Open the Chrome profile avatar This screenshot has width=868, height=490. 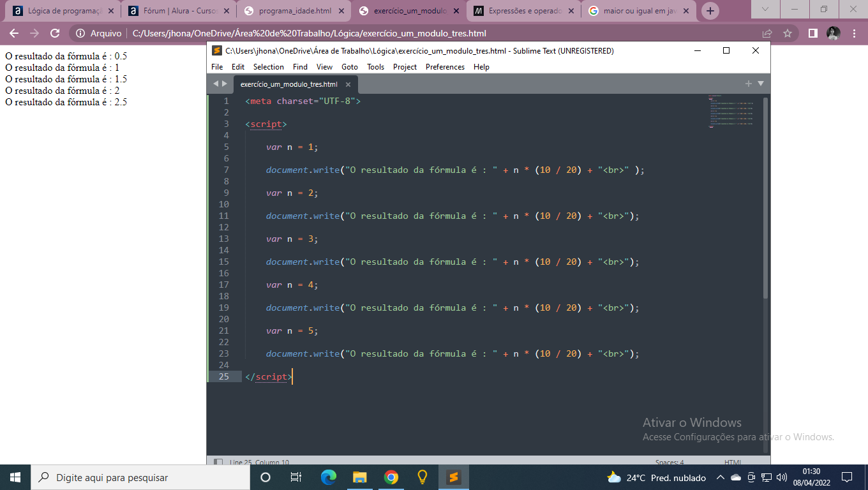pyautogui.click(x=834, y=33)
